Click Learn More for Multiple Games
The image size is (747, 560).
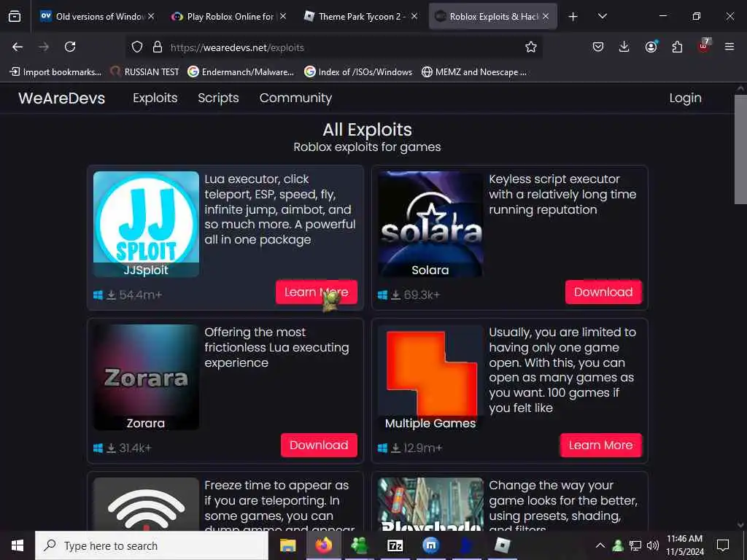tap(601, 446)
